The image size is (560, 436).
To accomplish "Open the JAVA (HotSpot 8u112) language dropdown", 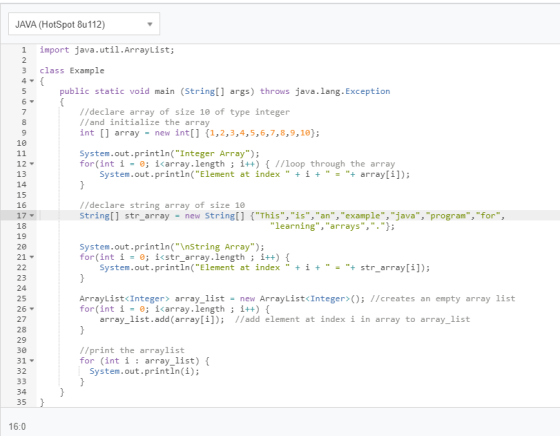I will click(x=84, y=24).
